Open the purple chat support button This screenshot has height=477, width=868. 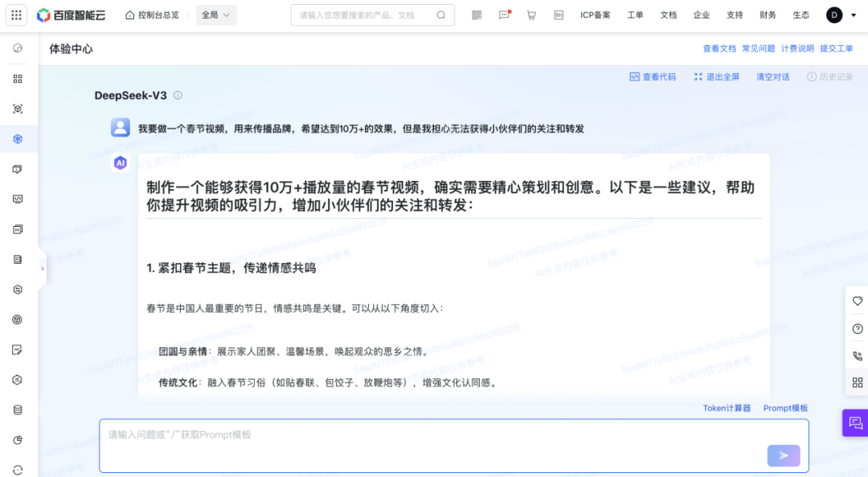[855, 423]
